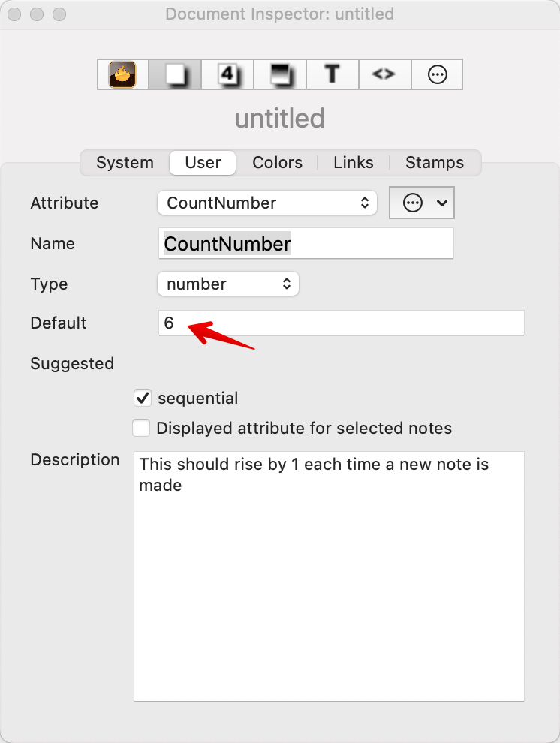Image resolution: width=560 pixels, height=743 pixels.
Task: Open the Properties inspector numbered icon
Action: tap(227, 74)
